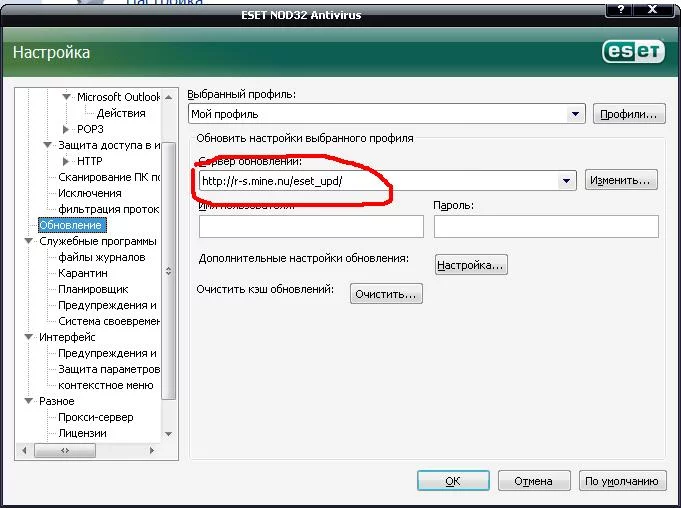Click the username input field
Screen dimensions: 681x508
(311, 226)
